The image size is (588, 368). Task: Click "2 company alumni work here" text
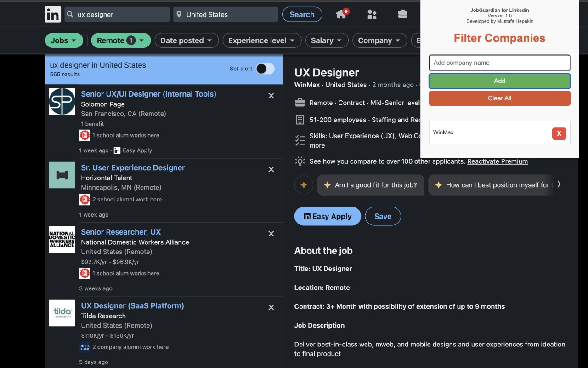tap(130, 347)
